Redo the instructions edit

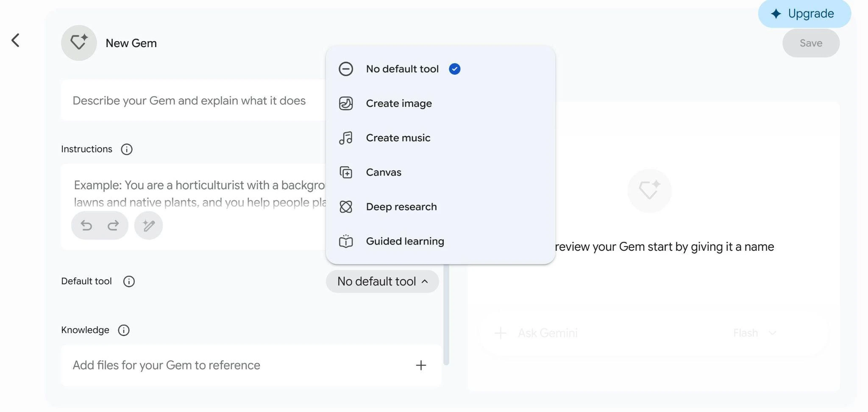pos(113,225)
